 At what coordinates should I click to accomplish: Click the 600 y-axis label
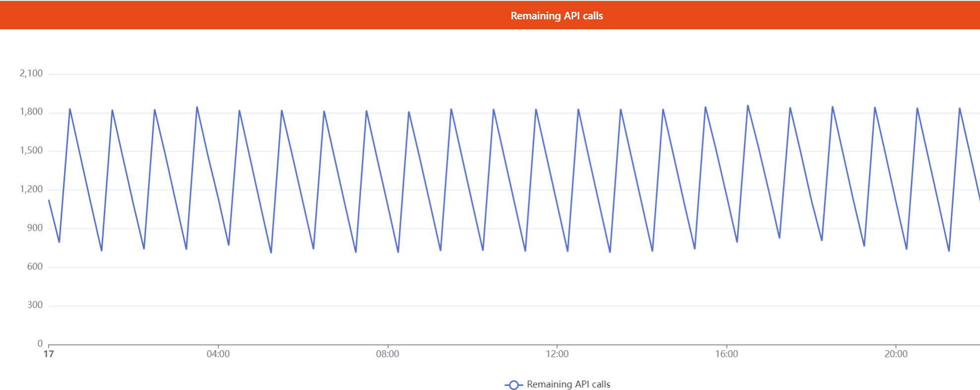pyautogui.click(x=35, y=266)
